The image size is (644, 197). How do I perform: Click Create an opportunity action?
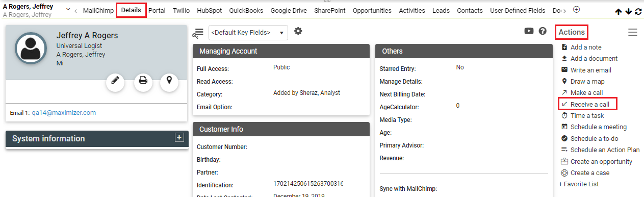[x=601, y=161]
